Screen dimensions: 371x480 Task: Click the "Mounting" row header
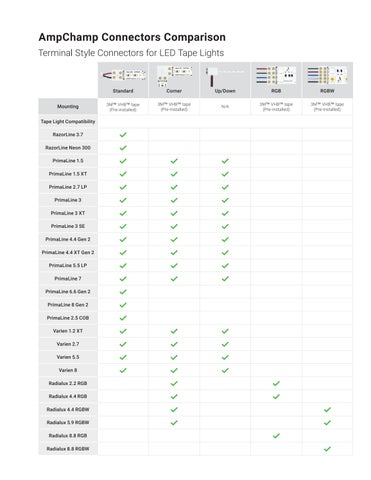pyautogui.click(x=68, y=107)
